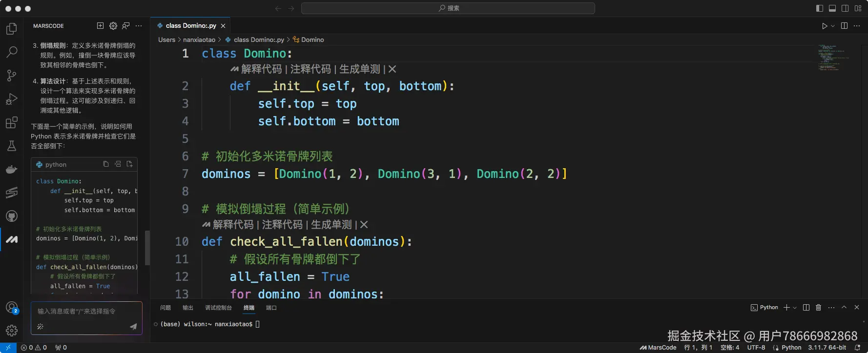Click 生成单测 above class Domino

point(360,69)
